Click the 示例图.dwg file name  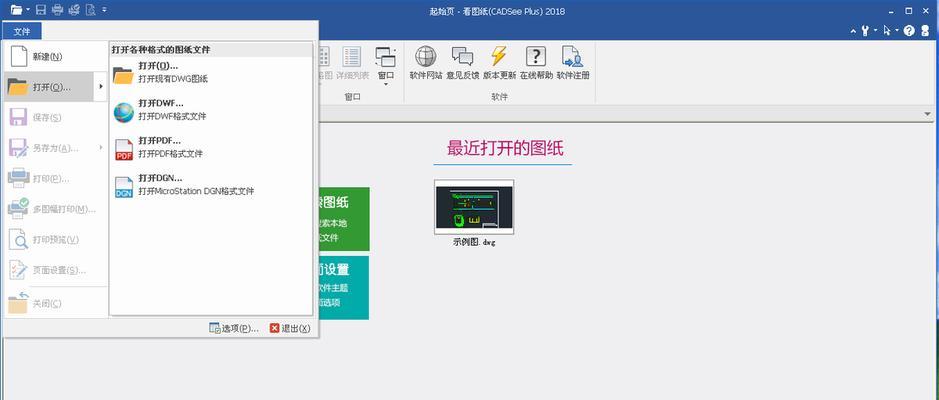(474, 243)
